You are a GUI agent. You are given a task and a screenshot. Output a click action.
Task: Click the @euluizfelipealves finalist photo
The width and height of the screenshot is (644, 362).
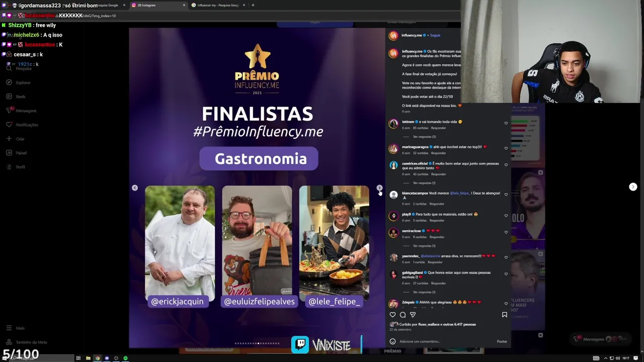(x=257, y=243)
